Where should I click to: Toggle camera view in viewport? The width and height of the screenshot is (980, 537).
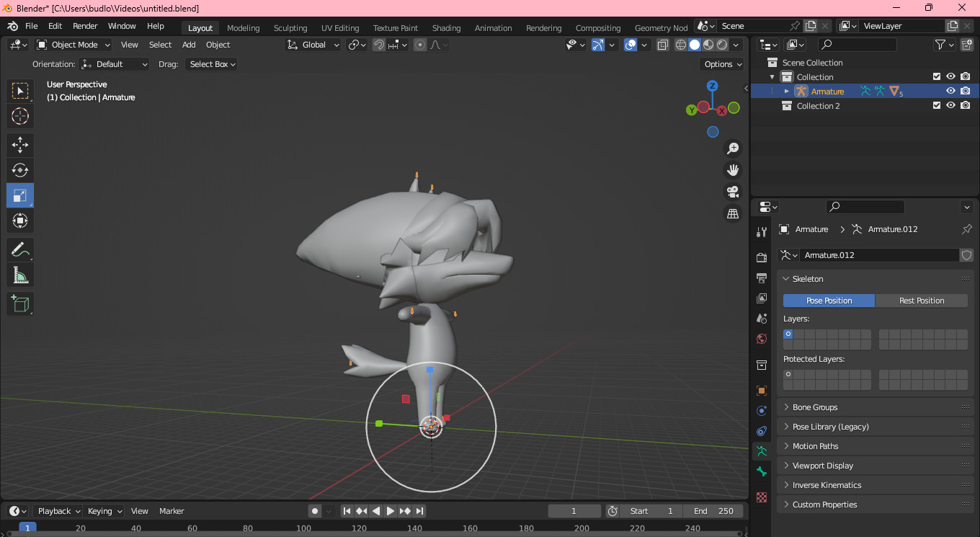pyautogui.click(x=733, y=192)
